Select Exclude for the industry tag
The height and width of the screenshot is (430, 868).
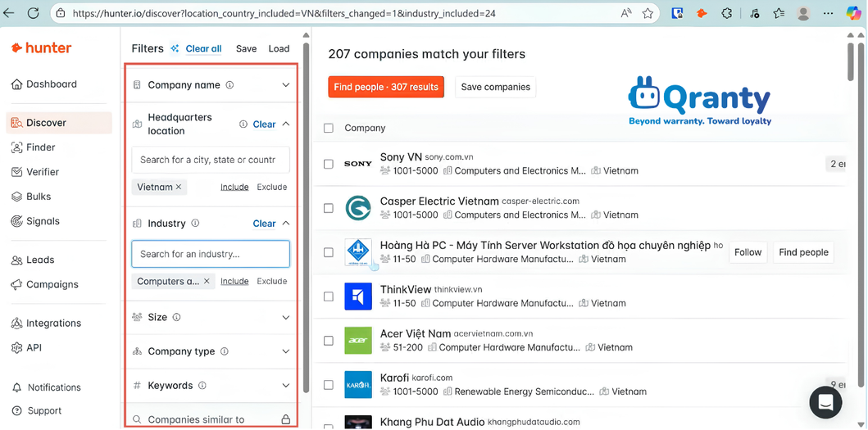(x=272, y=281)
